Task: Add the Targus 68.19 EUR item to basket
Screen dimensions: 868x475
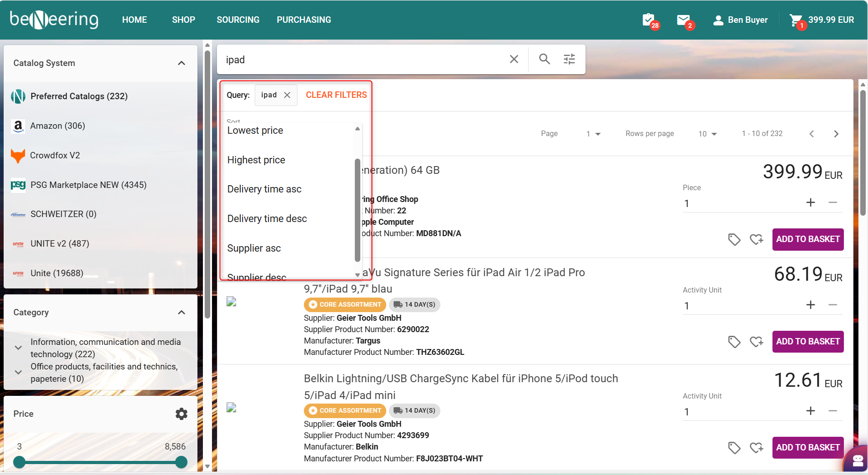Action: click(808, 342)
